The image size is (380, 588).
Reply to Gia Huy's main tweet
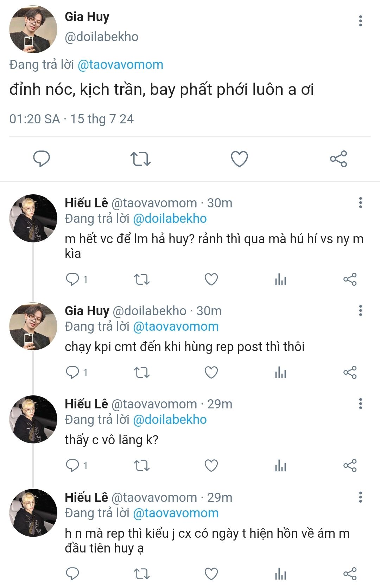(42, 159)
